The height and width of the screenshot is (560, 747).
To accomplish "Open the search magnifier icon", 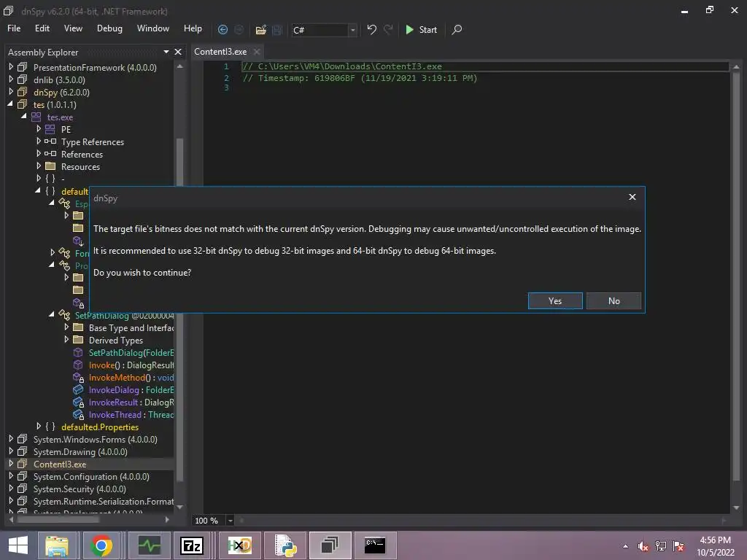I will 457,29.
